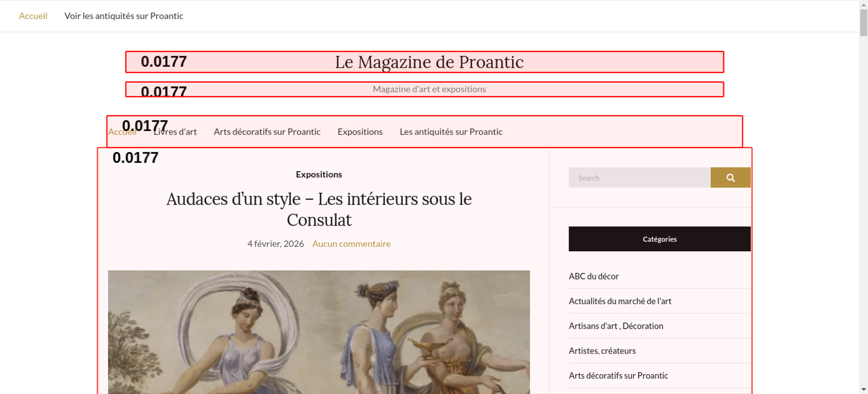Screen dimensions: 868x394
Task: Click the scrollbar down arrow
Action: pos(863,389)
